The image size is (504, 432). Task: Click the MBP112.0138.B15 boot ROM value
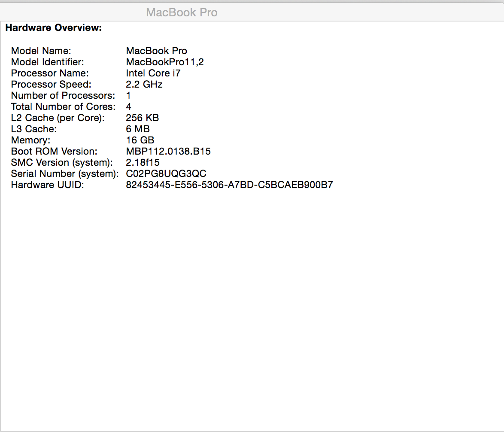[x=168, y=152]
